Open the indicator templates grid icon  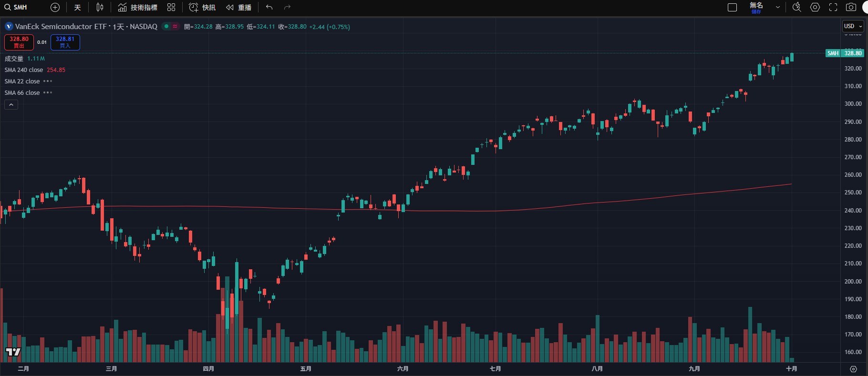click(171, 7)
